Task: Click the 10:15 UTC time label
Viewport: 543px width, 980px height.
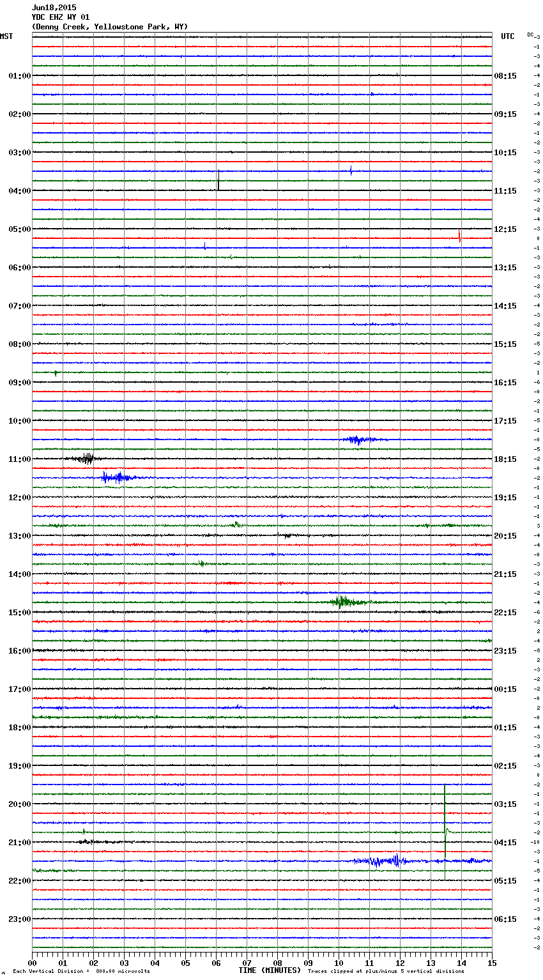Action: [x=505, y=153]
